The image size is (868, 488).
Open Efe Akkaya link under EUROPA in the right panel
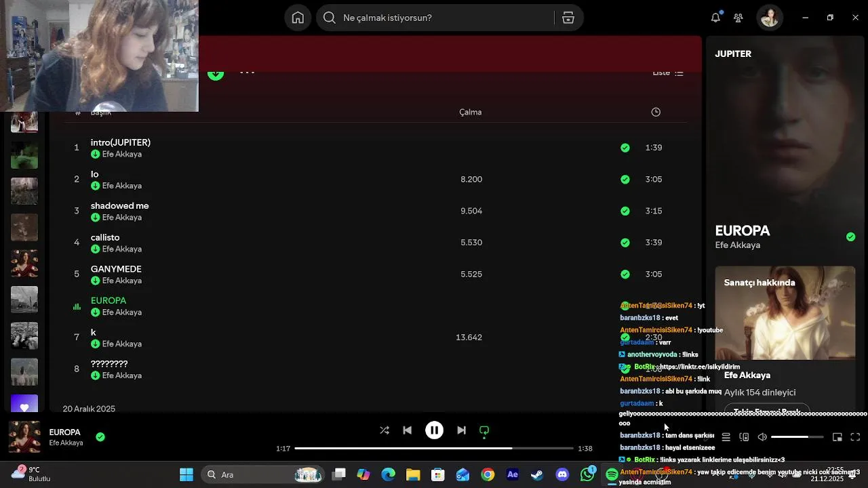point(738,245)
